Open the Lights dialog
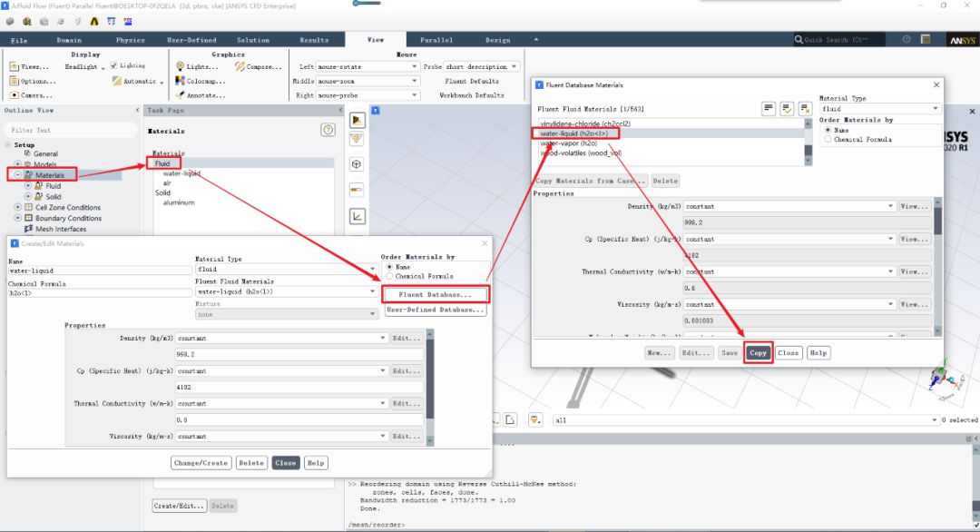Screen dimensions: 980x532 coord(197,66)
